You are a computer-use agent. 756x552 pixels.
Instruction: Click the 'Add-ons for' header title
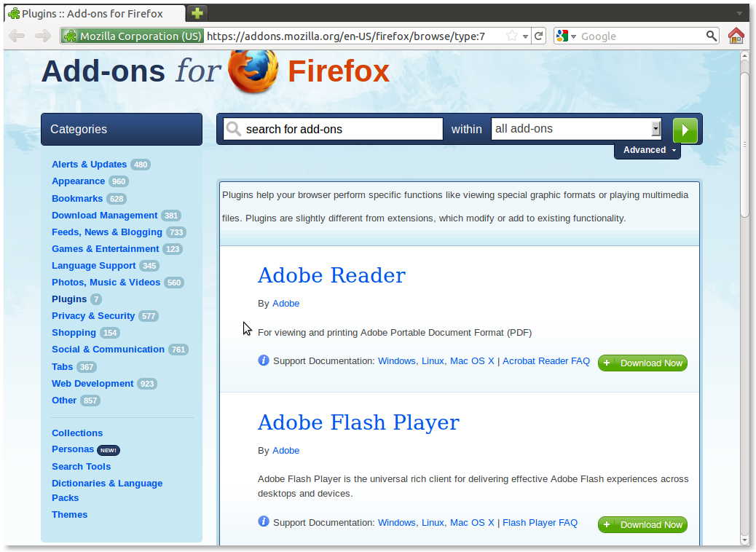(x=130, y=71)
